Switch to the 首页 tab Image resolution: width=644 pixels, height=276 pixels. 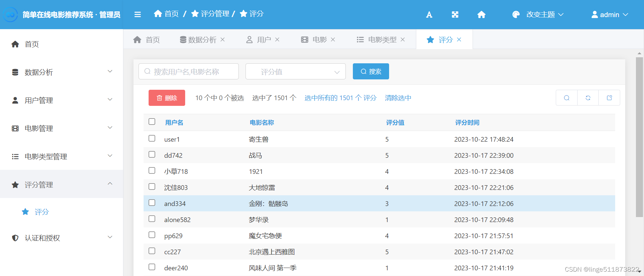point(147,40)
